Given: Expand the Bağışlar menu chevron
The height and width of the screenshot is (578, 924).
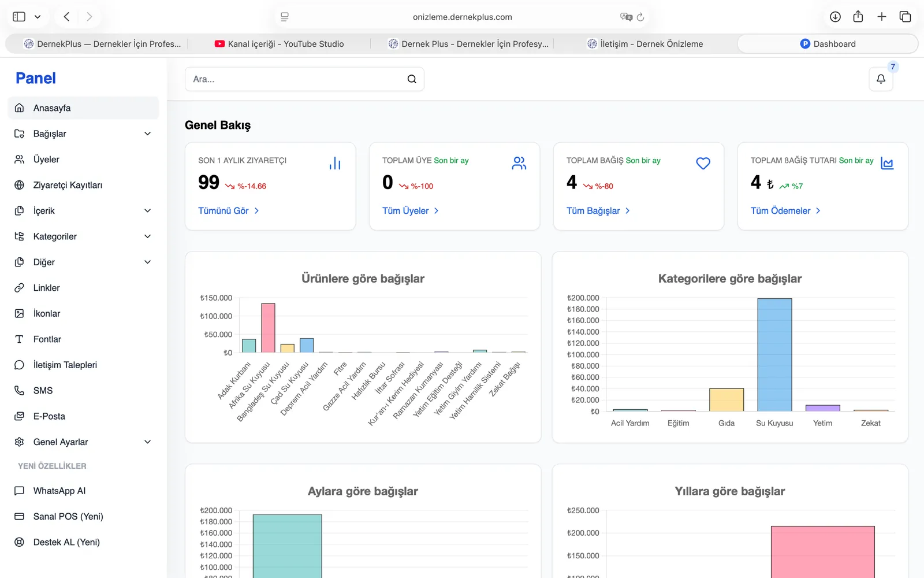Looking at the screenshot, I should (148, 134).
